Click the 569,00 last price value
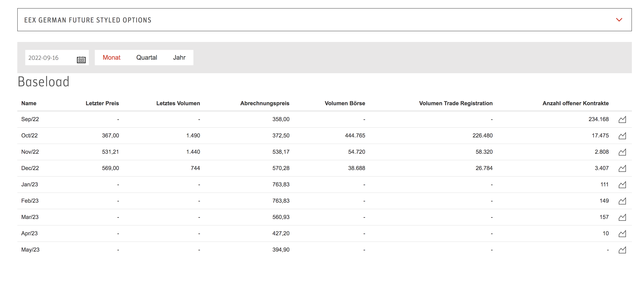The height and width of the screenshot is (286, 644). 110,168
